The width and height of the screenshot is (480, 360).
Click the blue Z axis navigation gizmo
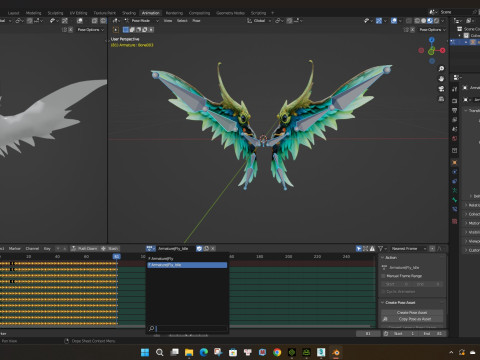432,40
